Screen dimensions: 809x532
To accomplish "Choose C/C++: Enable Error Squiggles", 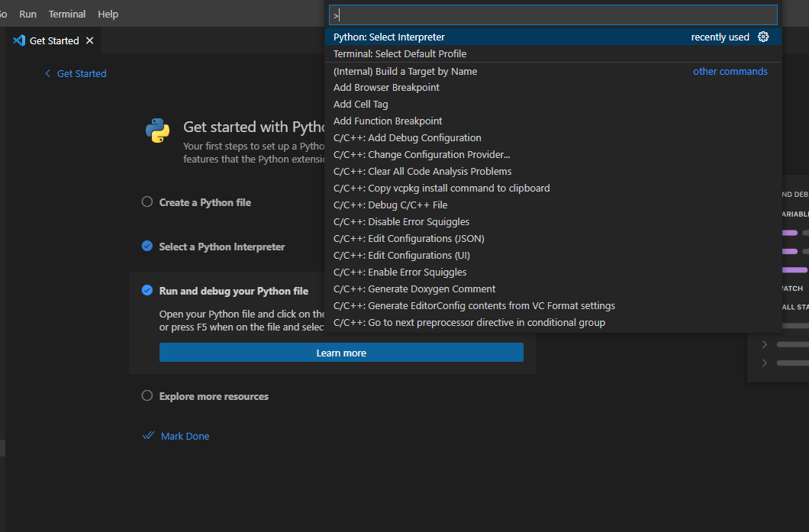I will click(x=553, y=272).
